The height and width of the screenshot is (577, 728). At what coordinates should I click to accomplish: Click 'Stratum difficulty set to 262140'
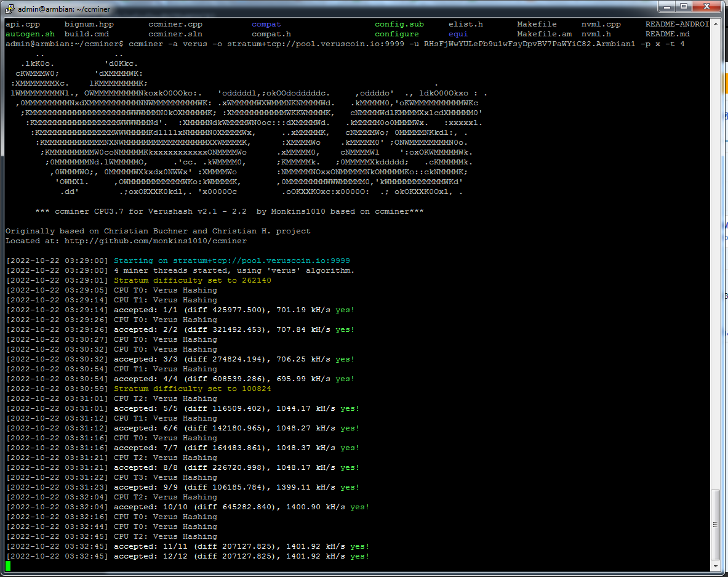192,280
